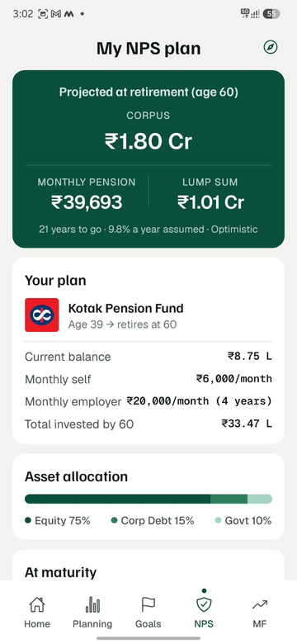The image size is (297, 644).
Task: Tap the Kotak Pension Fund logo
Action: click(x=42, y=315)
